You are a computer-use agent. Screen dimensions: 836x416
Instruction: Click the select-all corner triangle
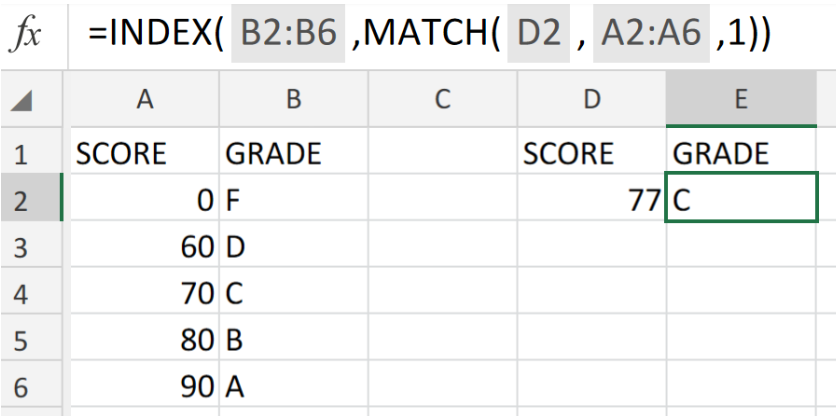(21, 100)
